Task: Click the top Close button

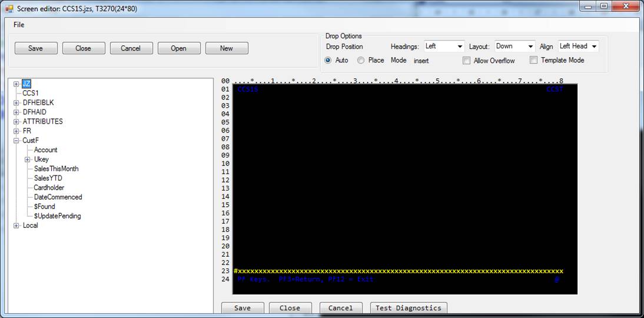Action: pyautogui.click(x=84, y=48)
